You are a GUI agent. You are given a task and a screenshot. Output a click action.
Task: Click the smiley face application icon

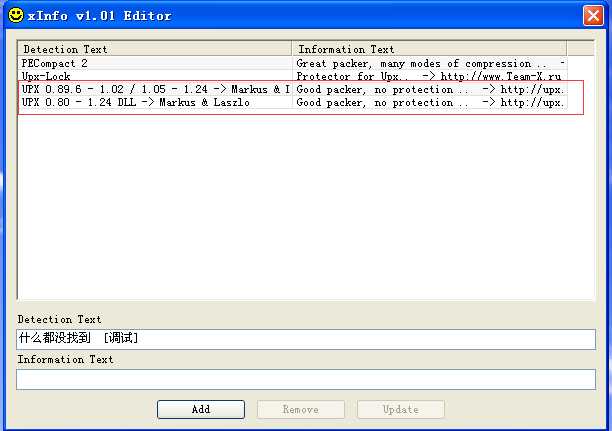click(16, 16)
